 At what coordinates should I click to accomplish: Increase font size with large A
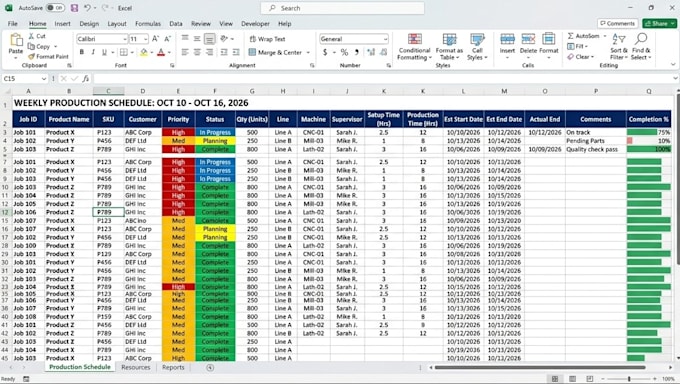(x=155, y=39)
